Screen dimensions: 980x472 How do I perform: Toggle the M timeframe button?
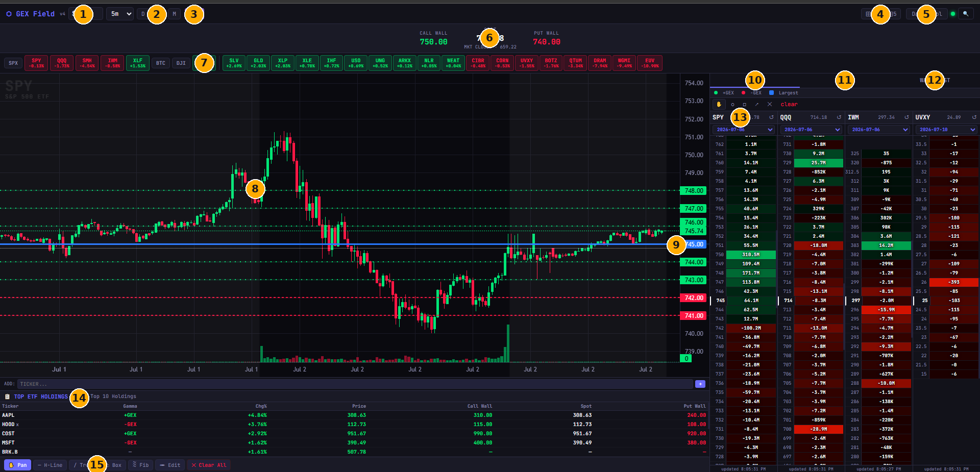(x=174, y=14)
